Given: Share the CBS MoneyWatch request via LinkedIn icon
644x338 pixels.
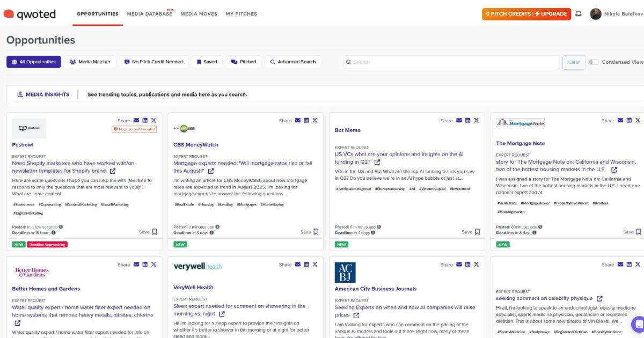Looking at the screenshot, I should (x=306, y=120).
